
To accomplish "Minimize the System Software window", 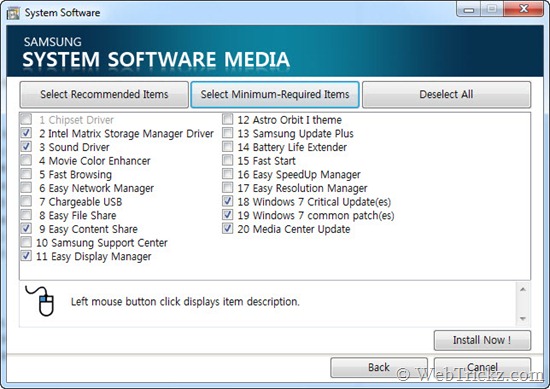I will click(x=468, y=9).
